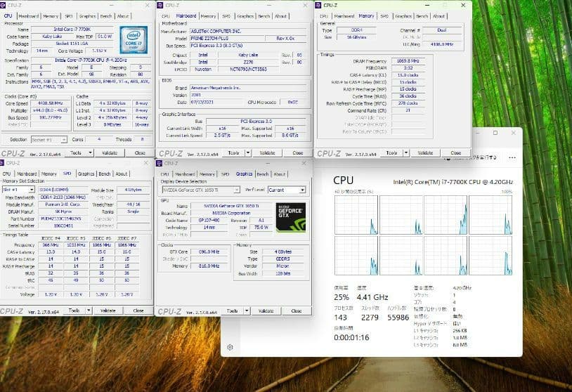Click Close button in Graphics window
Viewport: 572px width, 392px height.
pos(297,311)
